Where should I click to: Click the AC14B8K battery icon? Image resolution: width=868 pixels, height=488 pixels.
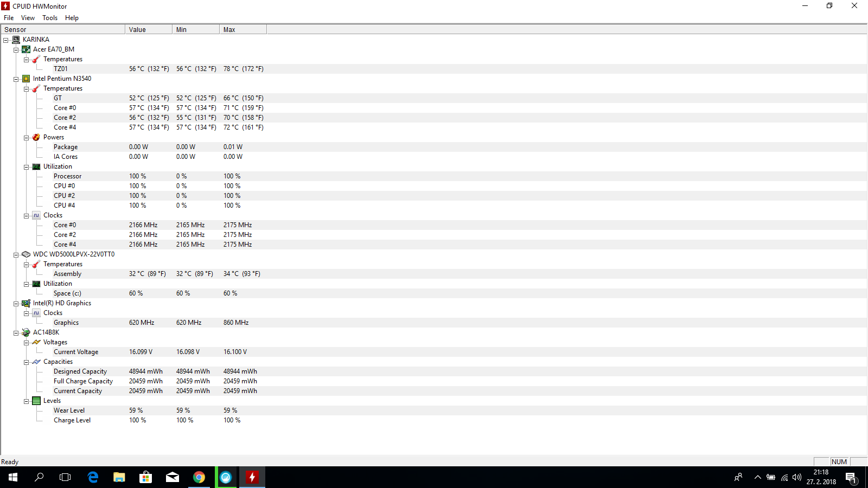pos(26,332)
